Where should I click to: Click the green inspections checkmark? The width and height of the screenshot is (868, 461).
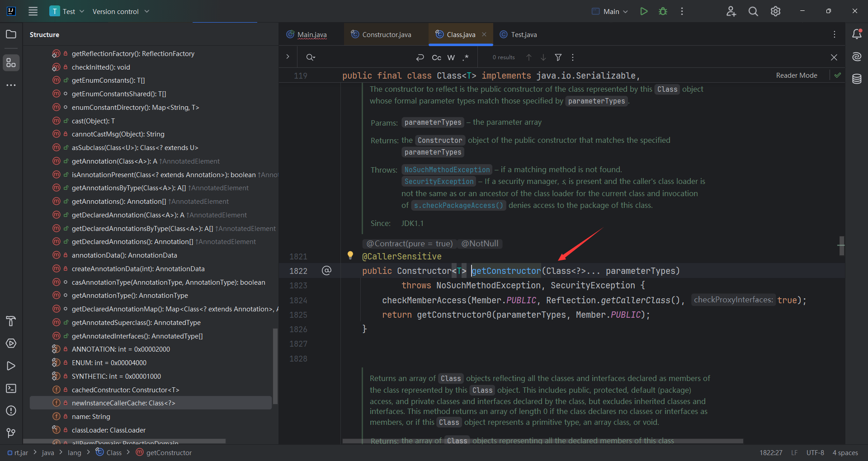pos(838,75)
